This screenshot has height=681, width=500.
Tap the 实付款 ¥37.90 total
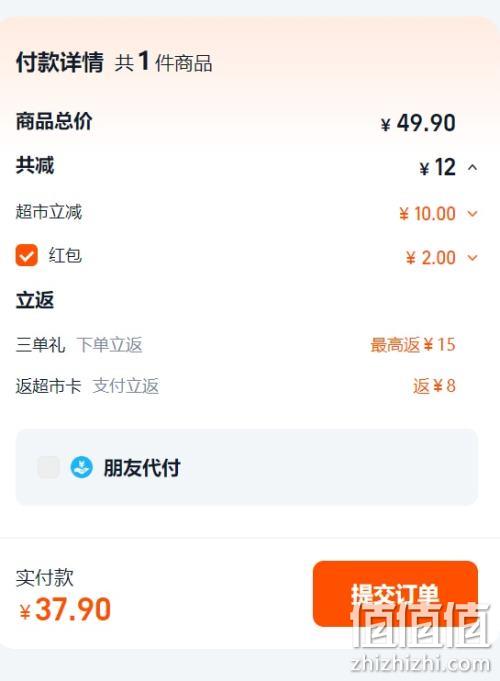[65, 609]
